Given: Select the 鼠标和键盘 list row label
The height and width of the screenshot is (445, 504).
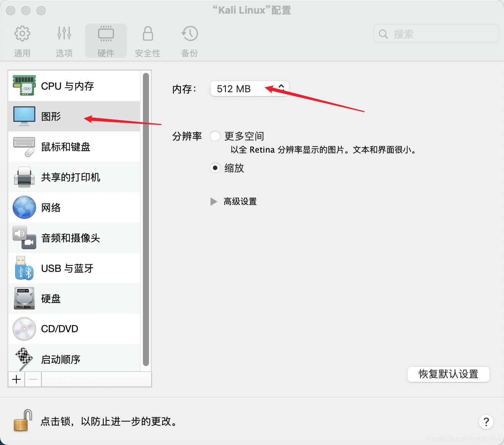Looking at the screenshot, I should (x=66, y=147).
